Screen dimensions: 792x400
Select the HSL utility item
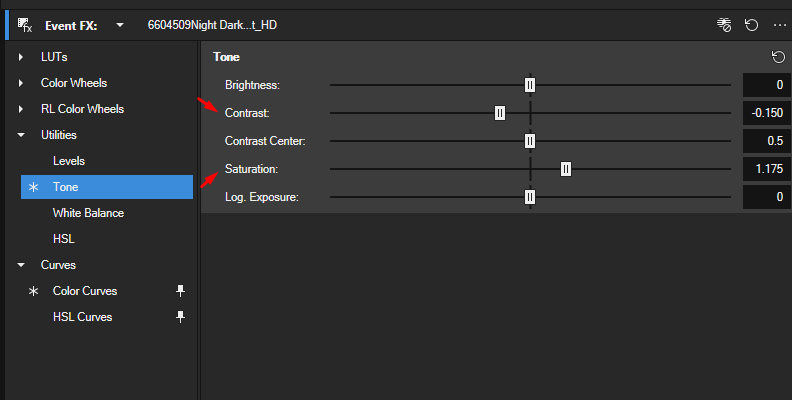64,239
